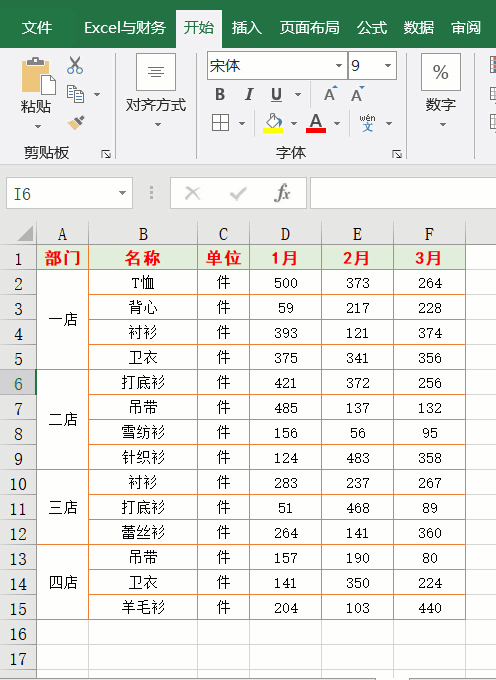Apply cell borders icon
Screen dimensions: 496x680
coord(220,123)
